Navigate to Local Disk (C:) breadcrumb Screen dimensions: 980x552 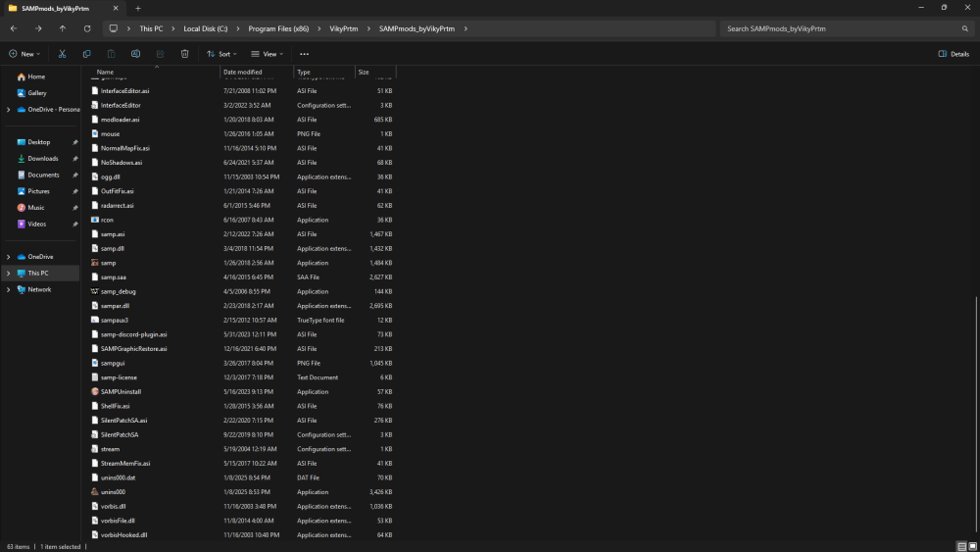pyautogui.click(x=205, y=28)
